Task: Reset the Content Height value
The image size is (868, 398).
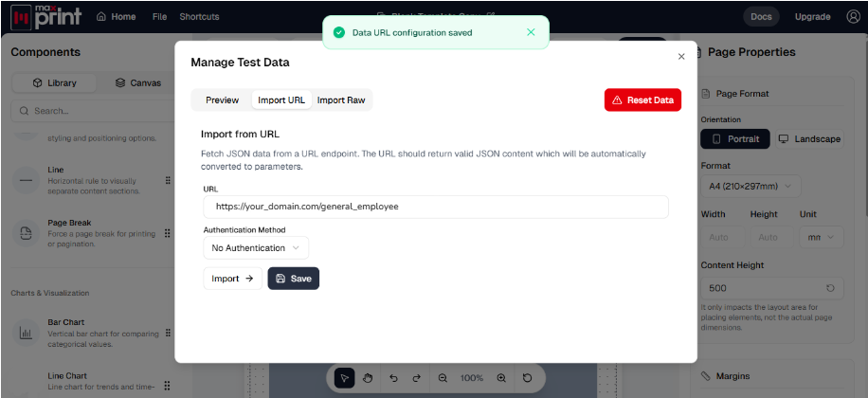Action: pyautogui.click(x=830, y=288)
